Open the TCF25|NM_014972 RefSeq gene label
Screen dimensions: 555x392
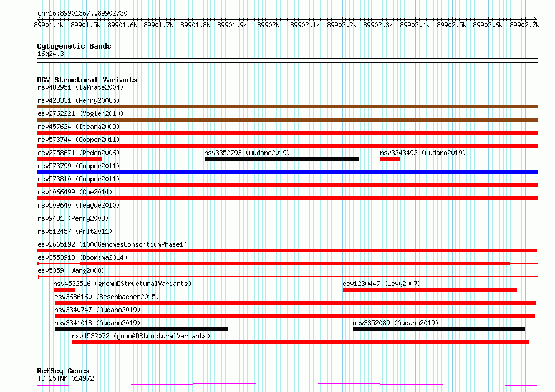(x=65, y=378)
